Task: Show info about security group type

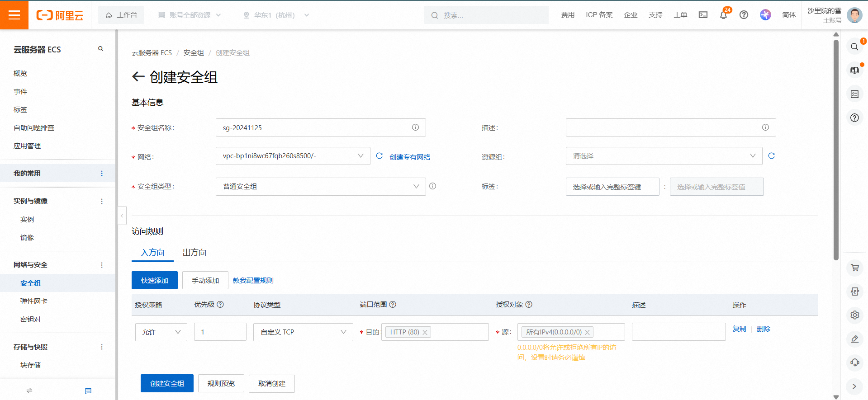Action: 433,186
